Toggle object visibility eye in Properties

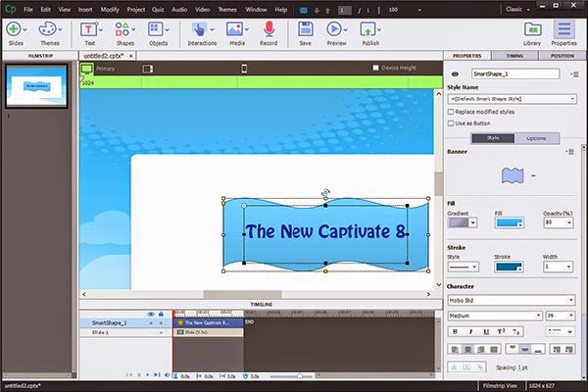(x=455, y=74)
